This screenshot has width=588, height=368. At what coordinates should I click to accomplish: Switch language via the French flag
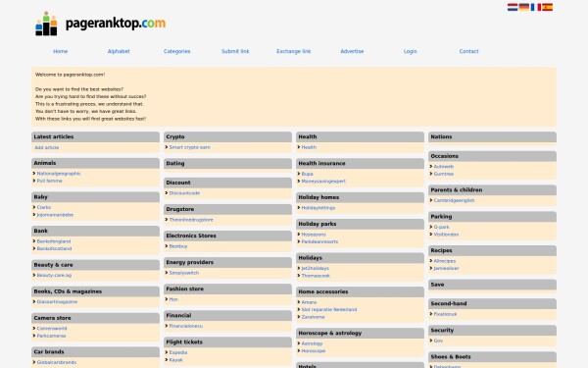pos(535,7)
